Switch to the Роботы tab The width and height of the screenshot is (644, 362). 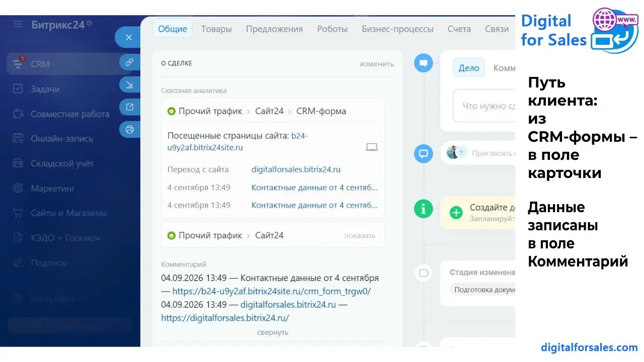coord(332,29)
